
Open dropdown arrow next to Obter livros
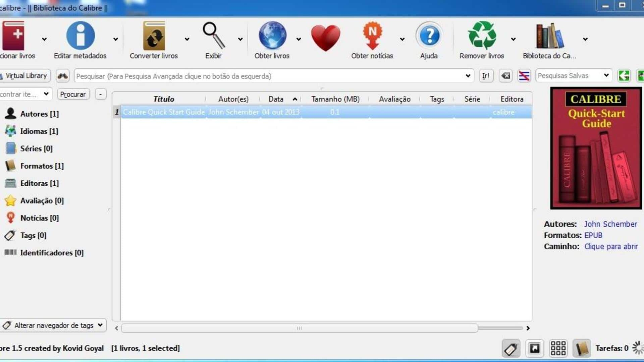(299, 39)
